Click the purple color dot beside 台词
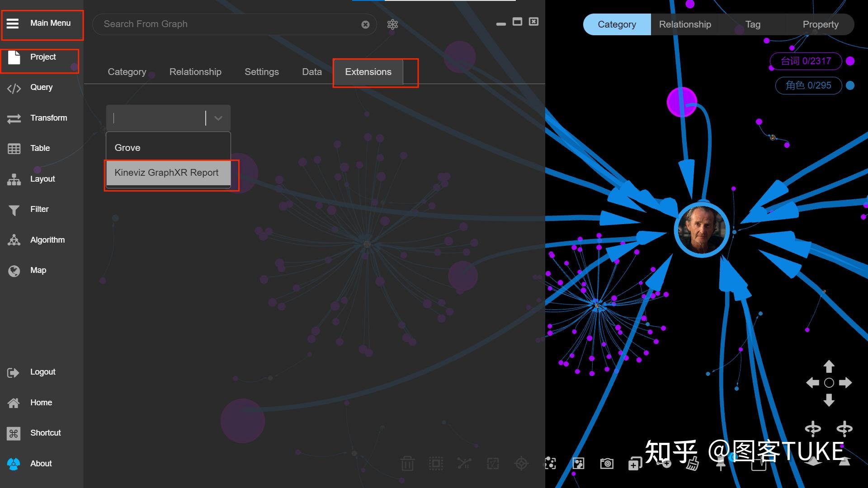Screen dimensions: 868x488 tap(850, 61)
